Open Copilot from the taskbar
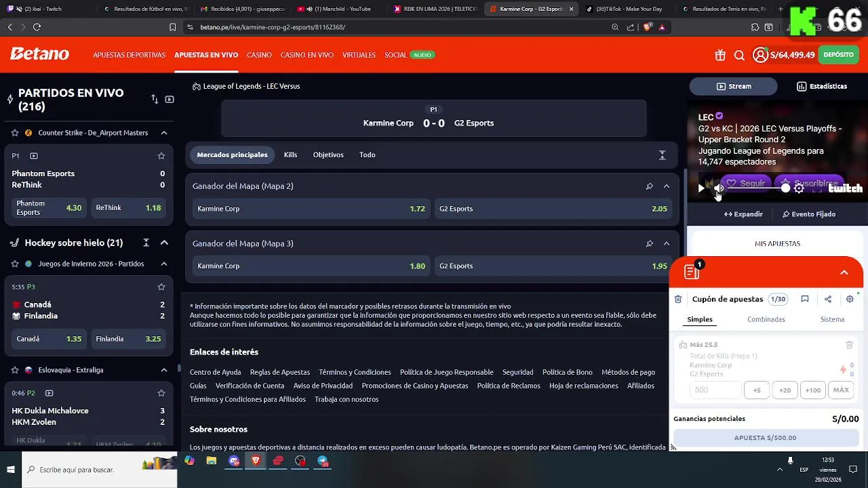This screenshot has width=868, height=488. pyautogui.click(x=189, y=461)
